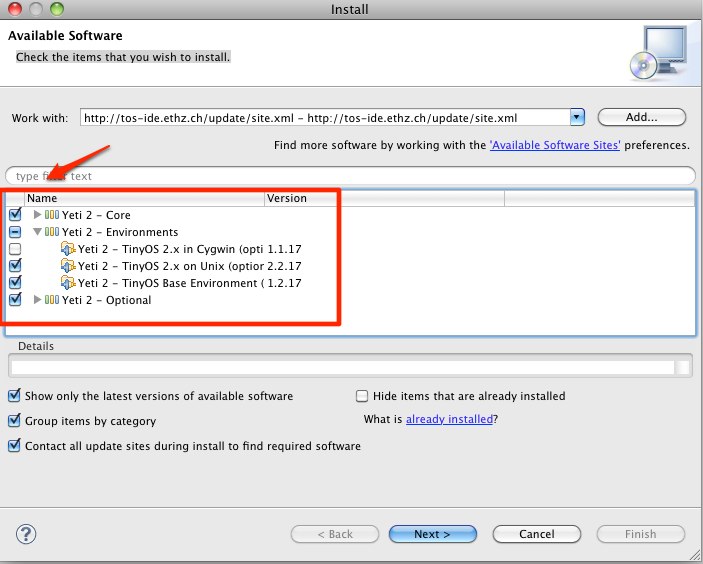Screen dimensions: 703x564
Task: Click the Work with URL text field
Action: (325, 118)
